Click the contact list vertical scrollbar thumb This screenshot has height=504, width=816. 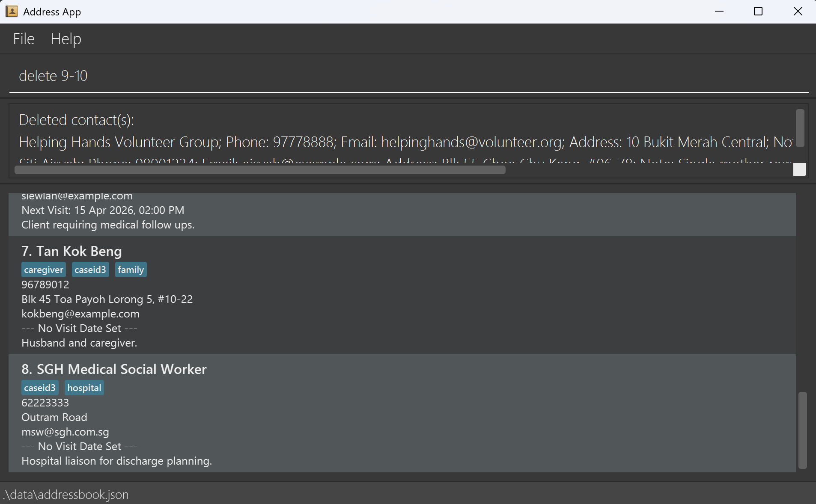[802, 430]
